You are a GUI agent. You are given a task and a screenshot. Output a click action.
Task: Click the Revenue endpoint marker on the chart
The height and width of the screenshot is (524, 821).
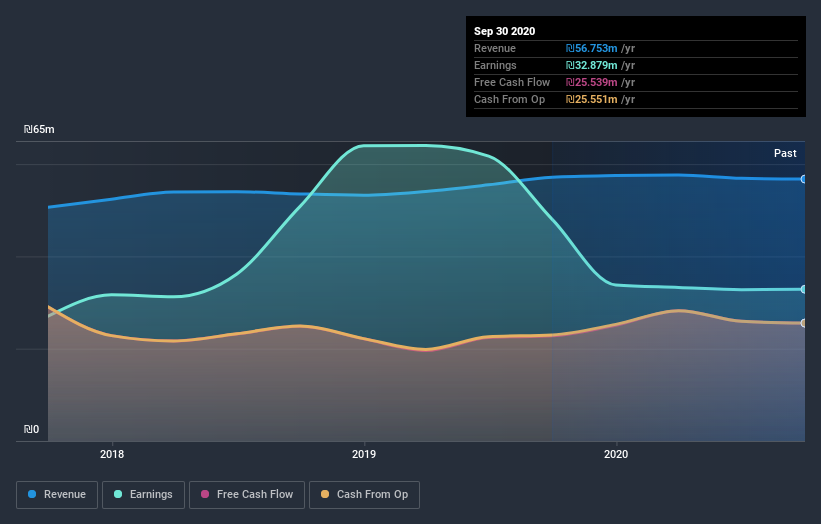click(804, 179)
